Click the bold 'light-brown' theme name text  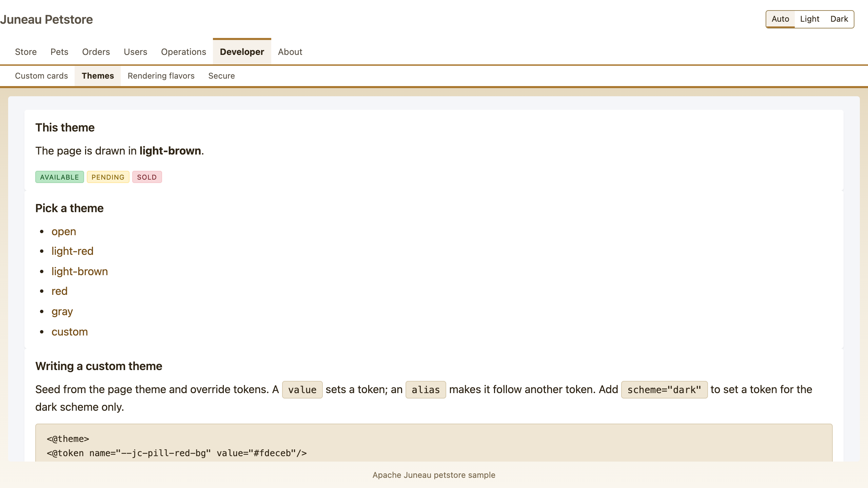point(170,151)
